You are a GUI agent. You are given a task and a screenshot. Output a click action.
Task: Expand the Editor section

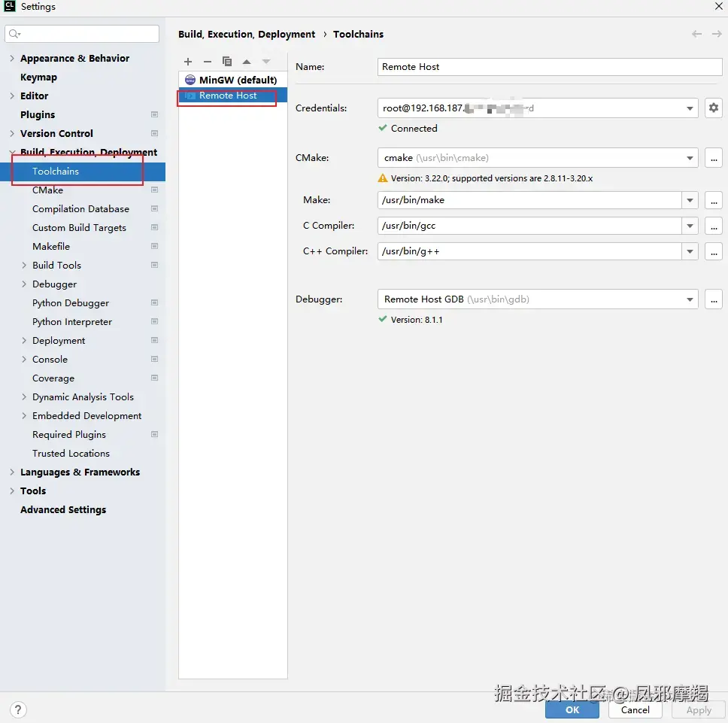coord(12,96)
